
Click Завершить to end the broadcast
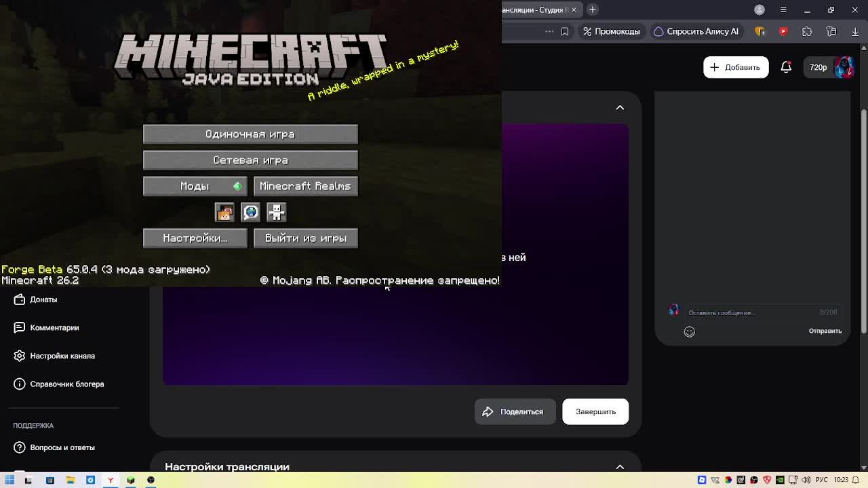tap(595, 411)
